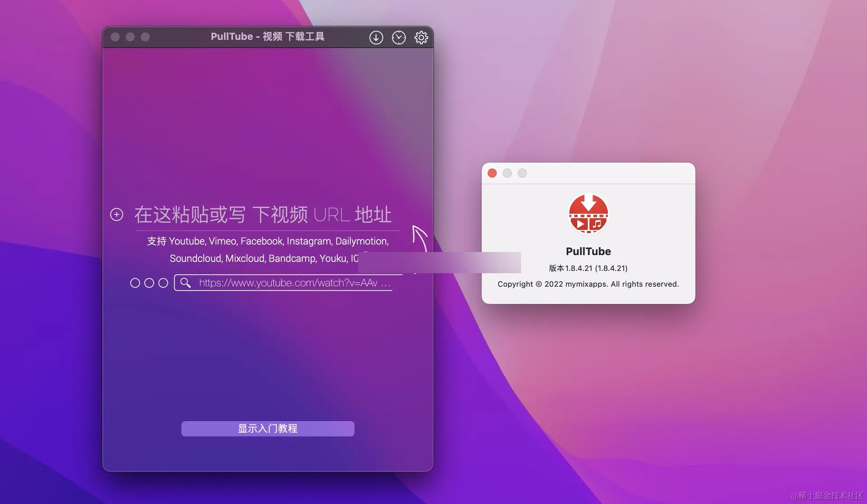This screenshot has height=504, width=867.
Task: Click the magnifier icon in the URL field
Action: coord(185,283)
